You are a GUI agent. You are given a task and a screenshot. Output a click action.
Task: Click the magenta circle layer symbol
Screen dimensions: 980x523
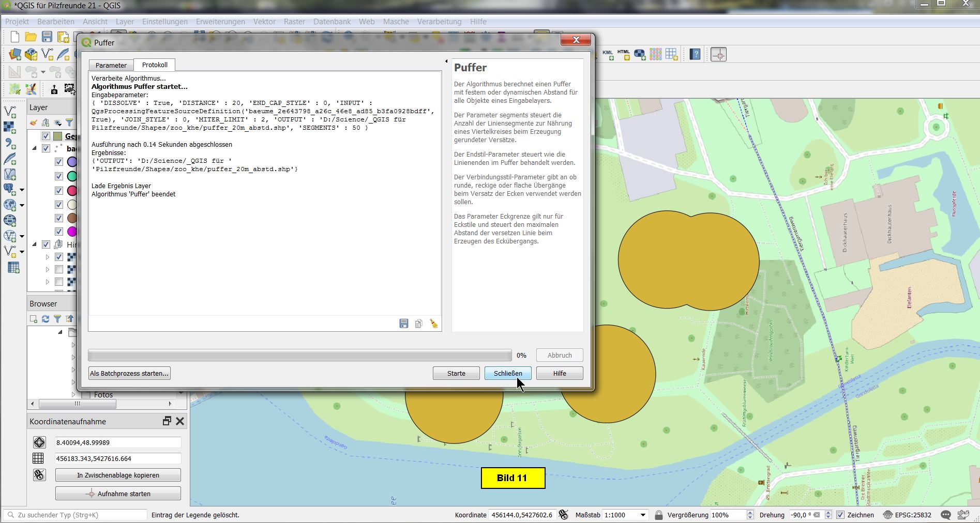(x=72, y=232)
